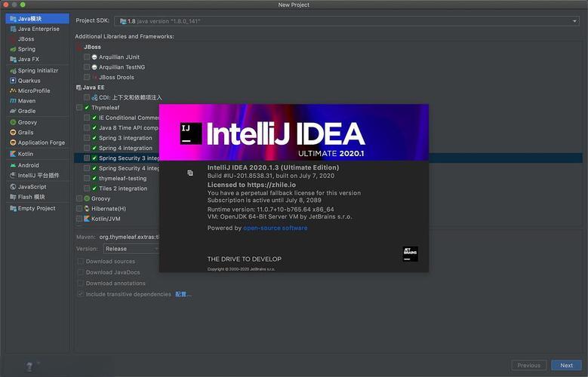Select Quarkus project type
Viewport: 588px width, 377px height.
click(x=37, y=81)
